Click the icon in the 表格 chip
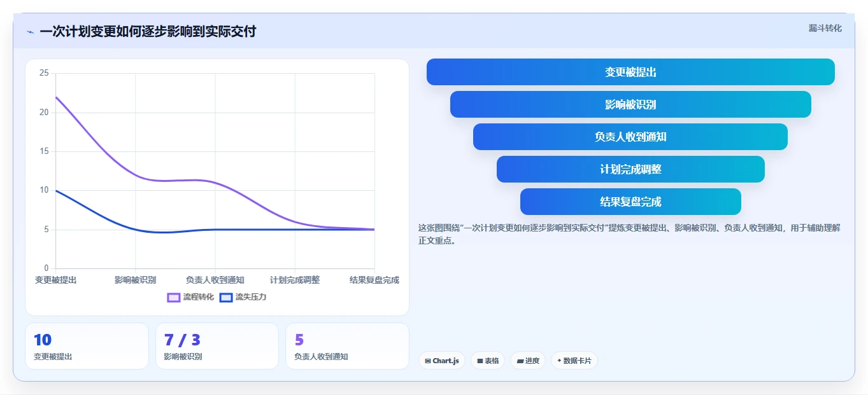The width and height of the screenshot is (868, 395). tap(480, 361)
